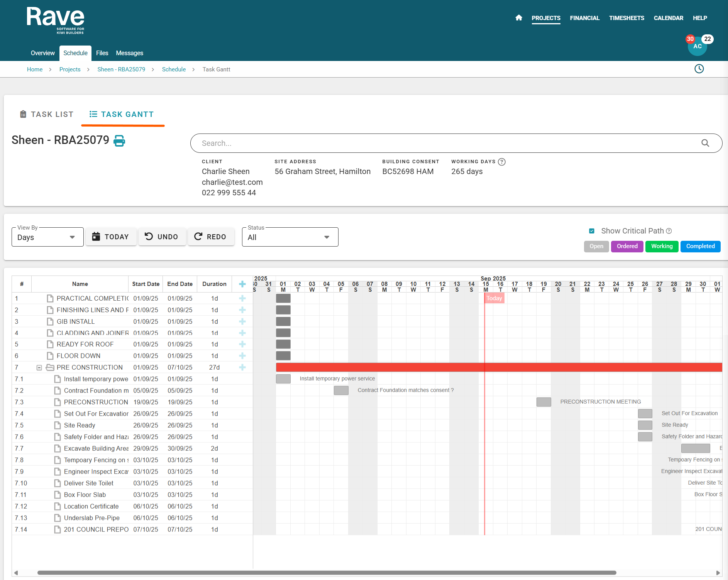The image size is (728, 580).
Task: Click the search magnifier icon
Action: pos(705,143)
